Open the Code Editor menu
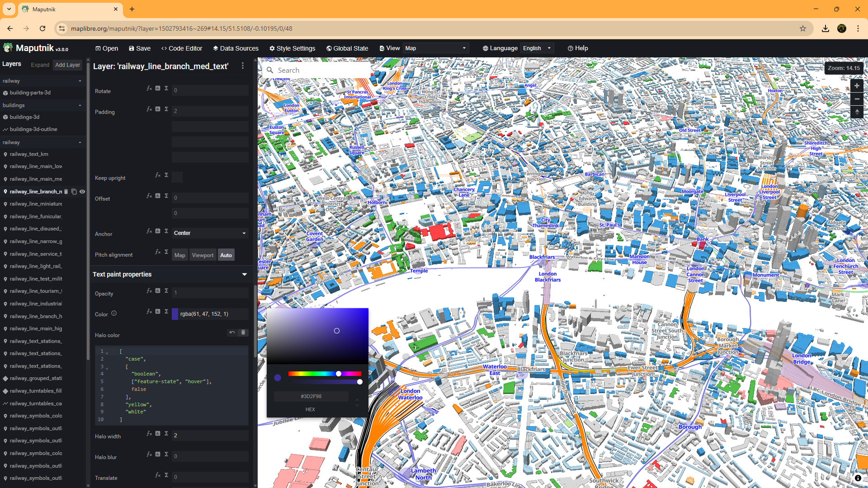The image size is (868, 488). click(x=182, y=48)
